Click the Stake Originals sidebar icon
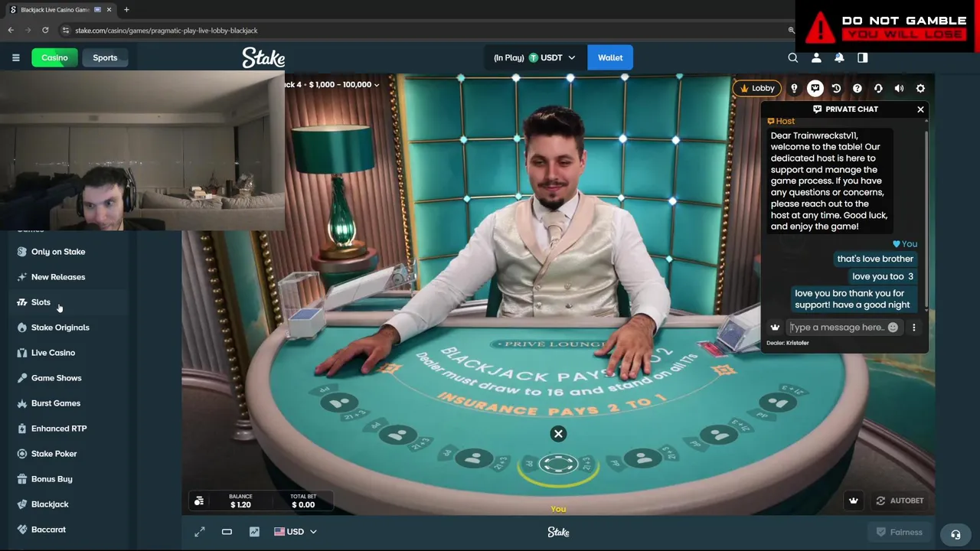 point(21,328)
